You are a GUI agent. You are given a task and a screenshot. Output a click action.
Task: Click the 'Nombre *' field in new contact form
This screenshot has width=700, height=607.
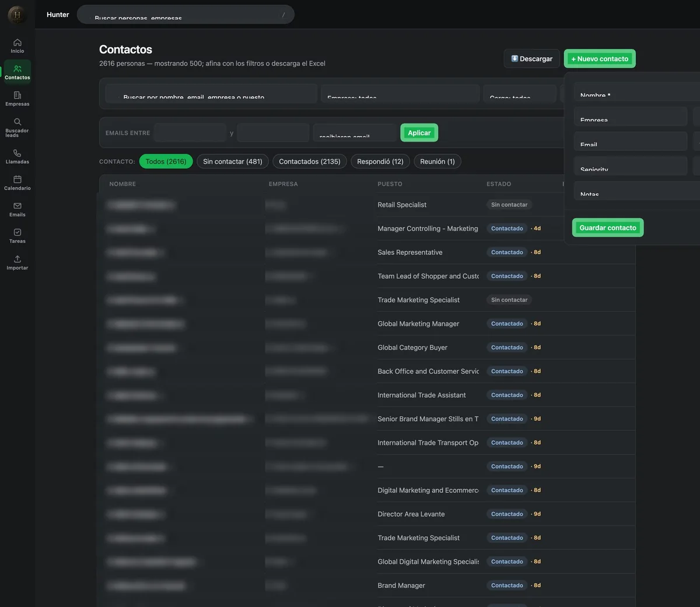[636, 92]
